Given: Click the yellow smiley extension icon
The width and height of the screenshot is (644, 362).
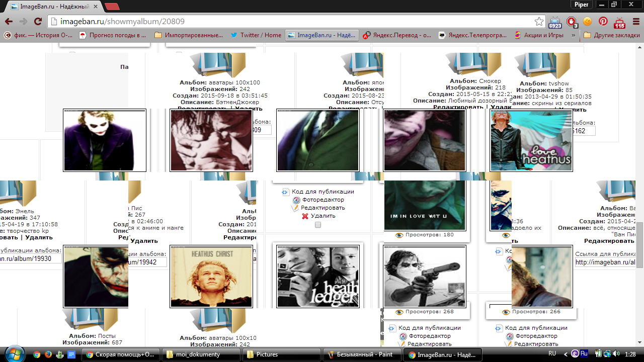Looking at the screenshot, I should click(587, 22).
